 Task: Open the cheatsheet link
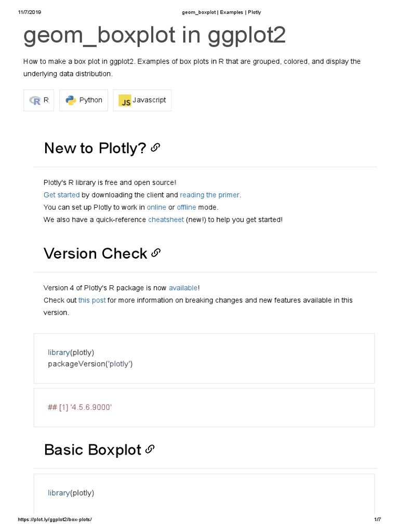tap(166, 220)
